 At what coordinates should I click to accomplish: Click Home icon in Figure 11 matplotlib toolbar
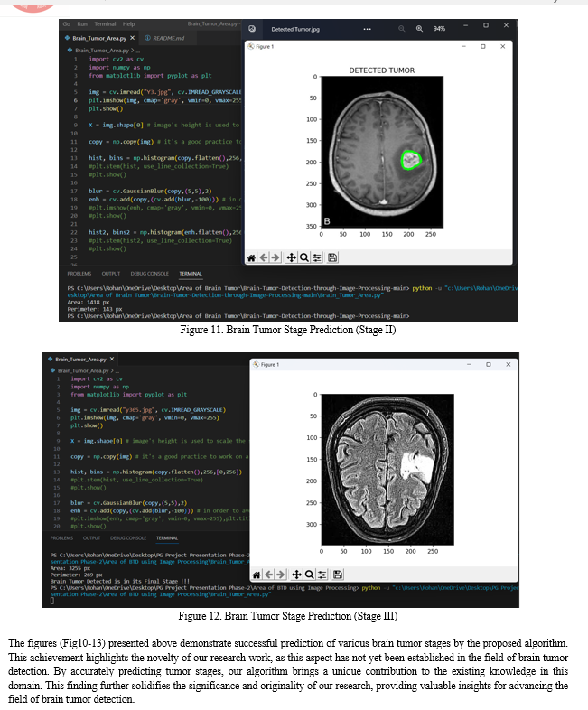point(251,257)
